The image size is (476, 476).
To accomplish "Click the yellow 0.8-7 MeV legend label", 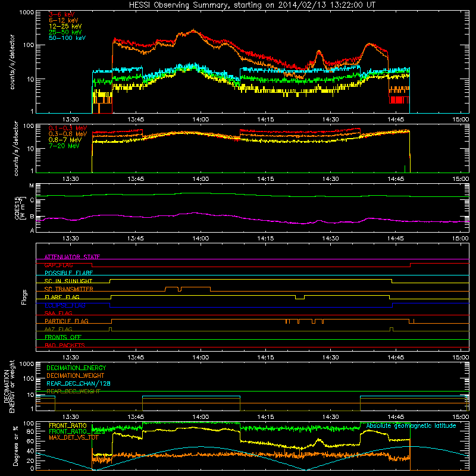I will (65, 140).
